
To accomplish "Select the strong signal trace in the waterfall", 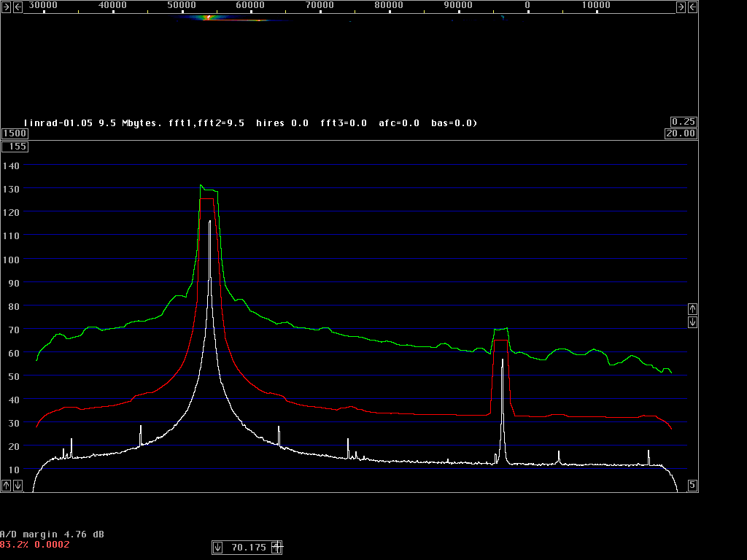I will pyautogui.click(x=209, y=17).
